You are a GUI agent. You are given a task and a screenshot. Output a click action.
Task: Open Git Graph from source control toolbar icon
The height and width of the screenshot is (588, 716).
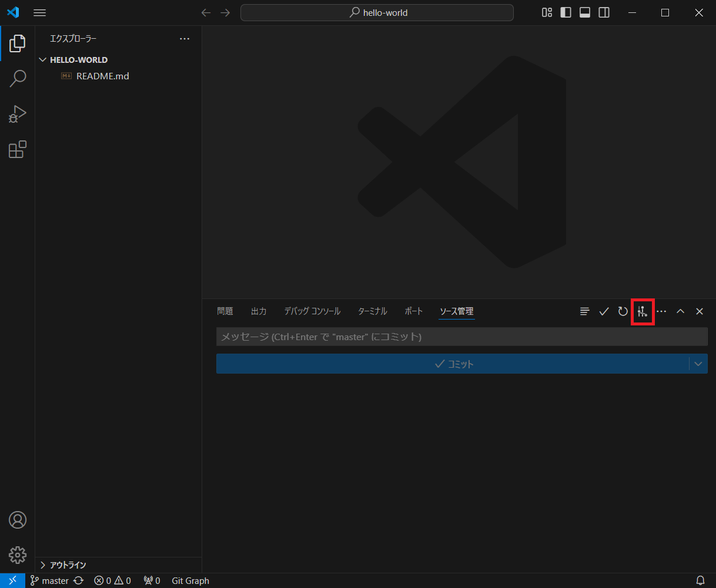643,312
